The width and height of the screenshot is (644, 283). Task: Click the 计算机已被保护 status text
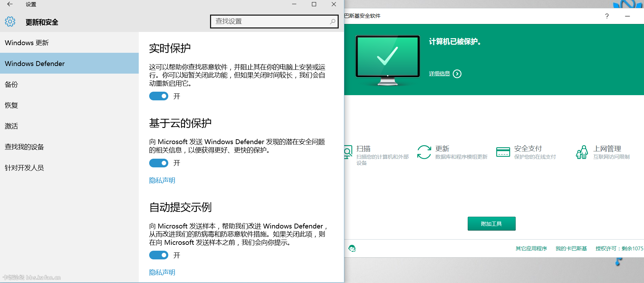pyautogui.click(x=455, y=42)
